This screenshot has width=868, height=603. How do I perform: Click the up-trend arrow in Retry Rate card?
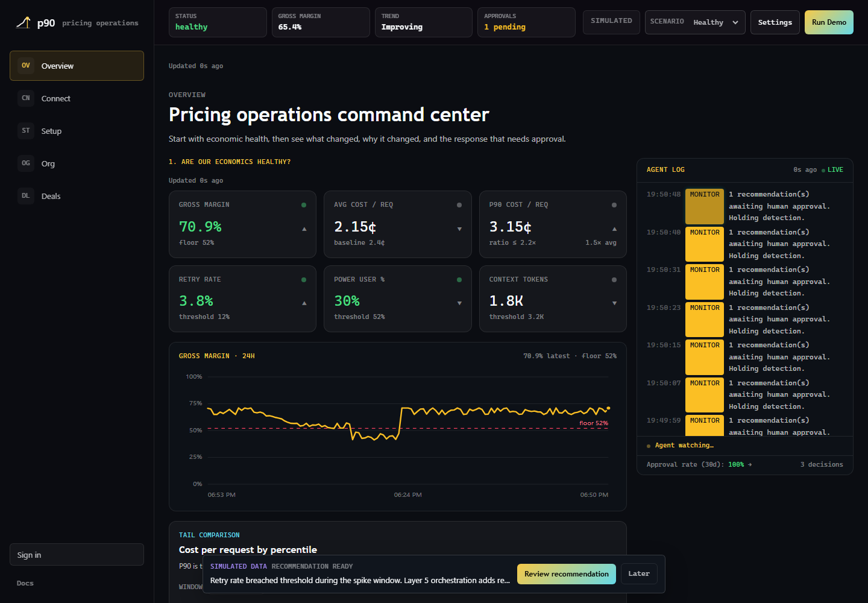pyautogui.click(x=304, y=303)
